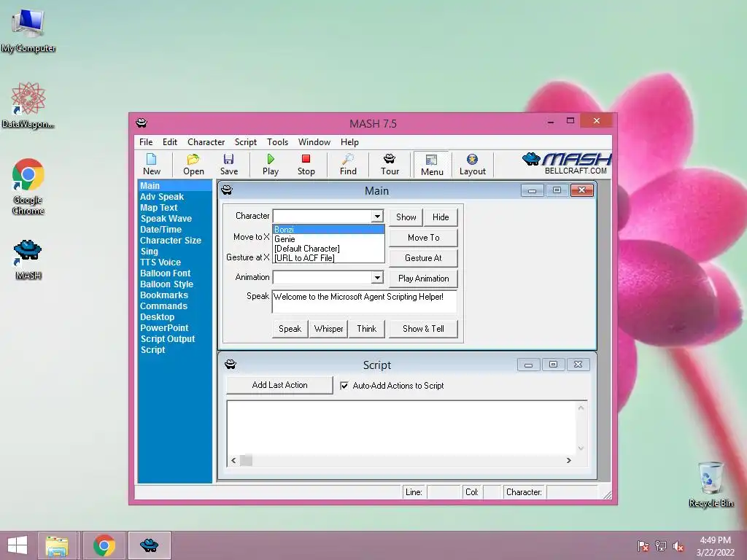The width and height of the screenshot is (747, 560).
Task: Click the muted volume tray icon
Action: 678,546
